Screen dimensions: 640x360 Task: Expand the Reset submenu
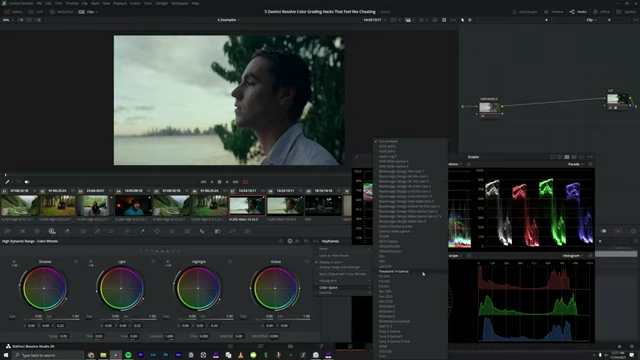[344, 249]
